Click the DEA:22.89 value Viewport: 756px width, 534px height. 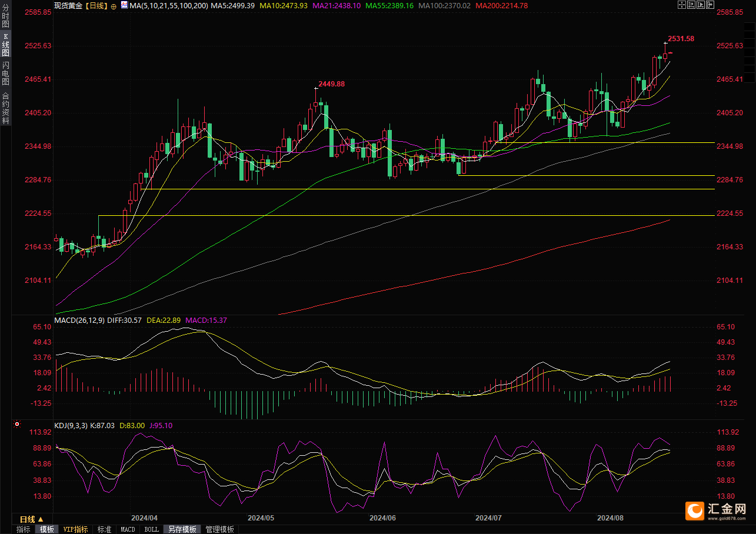click(164, 321)
